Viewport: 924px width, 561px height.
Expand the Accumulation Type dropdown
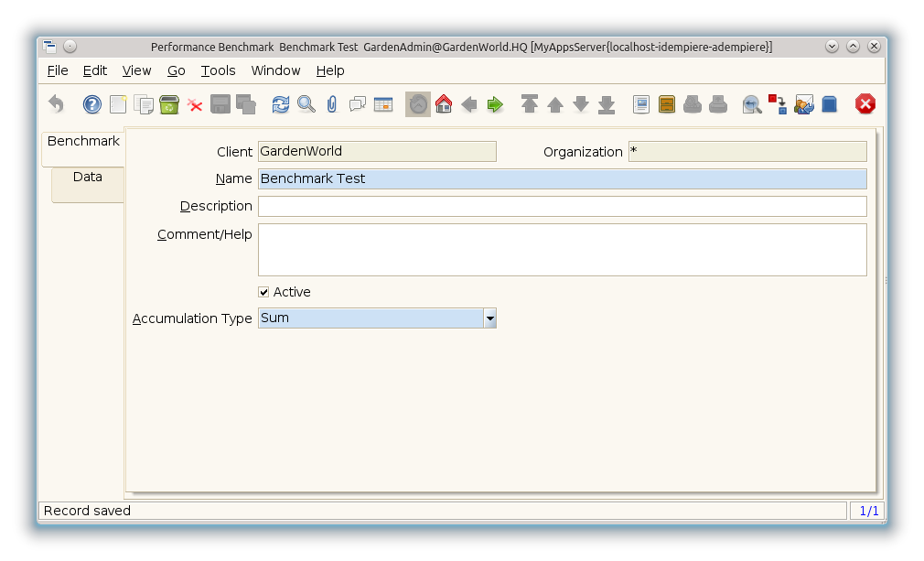pyautogui.click(x=490, y=318)
